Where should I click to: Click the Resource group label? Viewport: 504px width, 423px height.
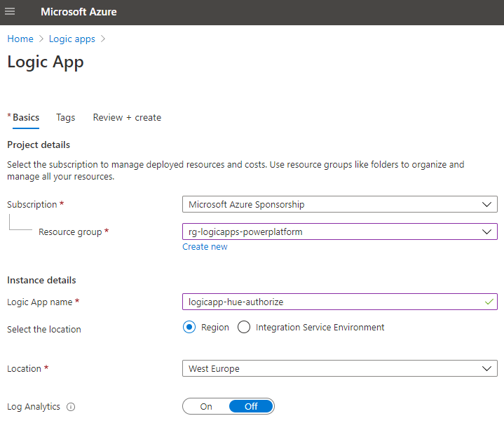tap(70, 232)
